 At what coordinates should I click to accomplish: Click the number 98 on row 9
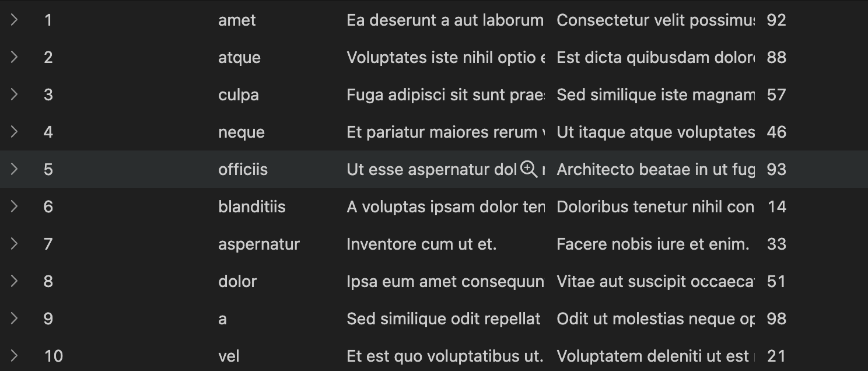coord(777,318)
